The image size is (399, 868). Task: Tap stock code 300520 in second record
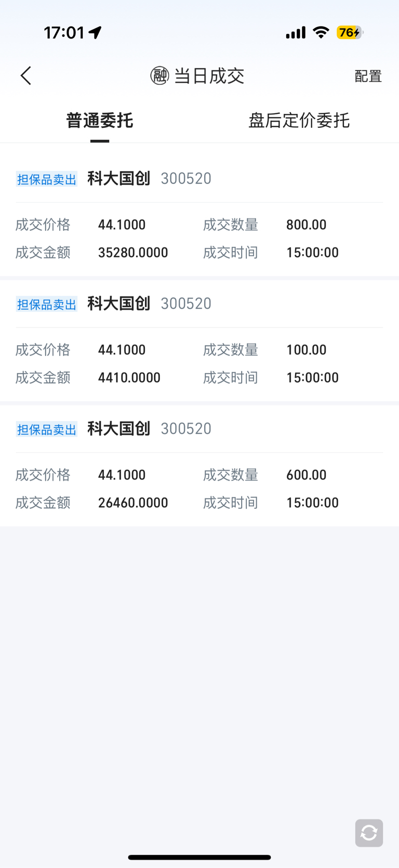pyautogui.click(x=186, y=304)
